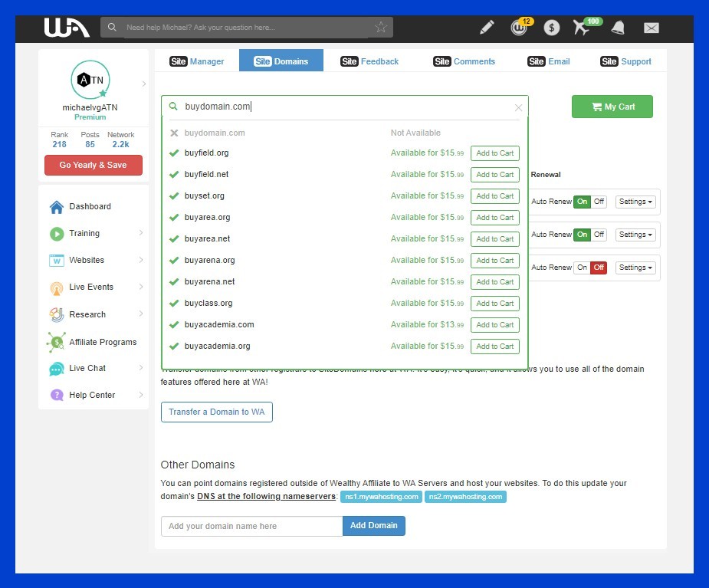Add buyarena.org to cart
709x588 pixels.
(x=494, y=261)
